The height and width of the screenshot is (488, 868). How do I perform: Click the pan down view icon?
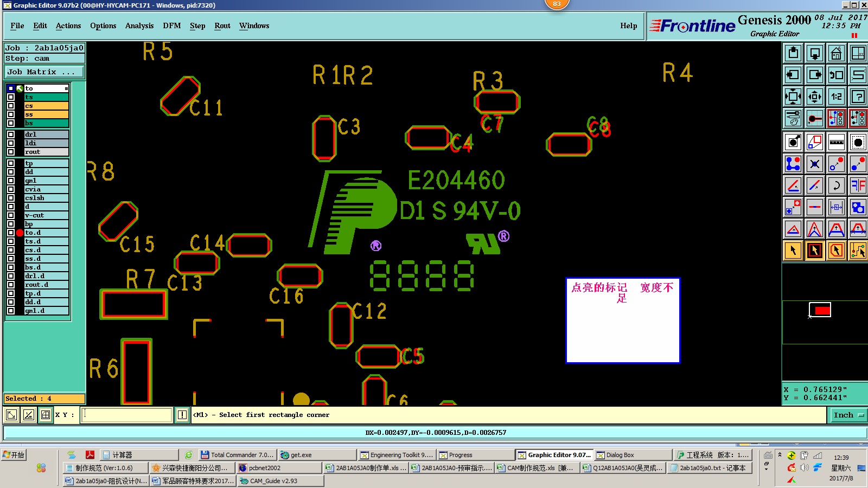815,53
